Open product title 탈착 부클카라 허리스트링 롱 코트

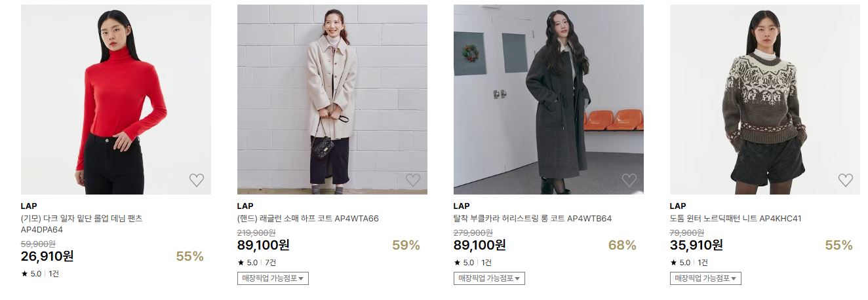point(532,219)
